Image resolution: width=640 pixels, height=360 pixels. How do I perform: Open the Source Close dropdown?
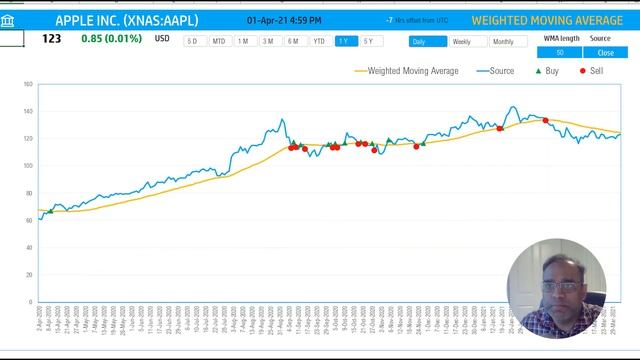[606, 53]
